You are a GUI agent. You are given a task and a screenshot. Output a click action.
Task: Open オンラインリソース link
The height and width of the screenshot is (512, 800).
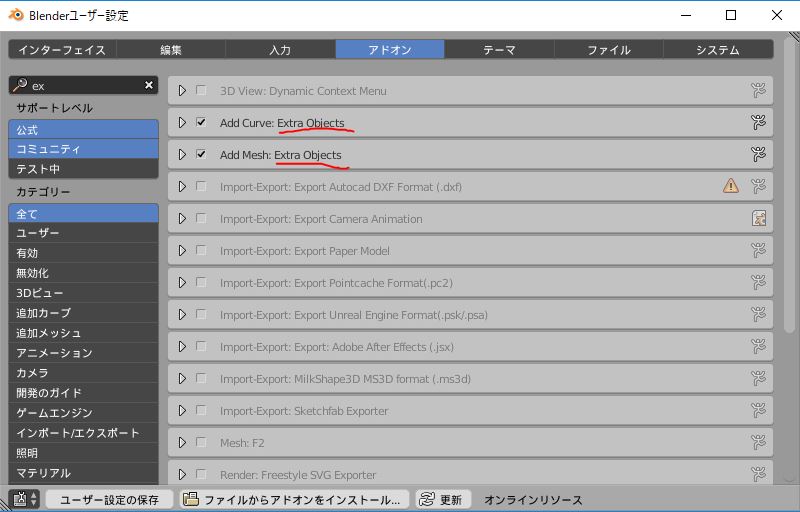533,499
